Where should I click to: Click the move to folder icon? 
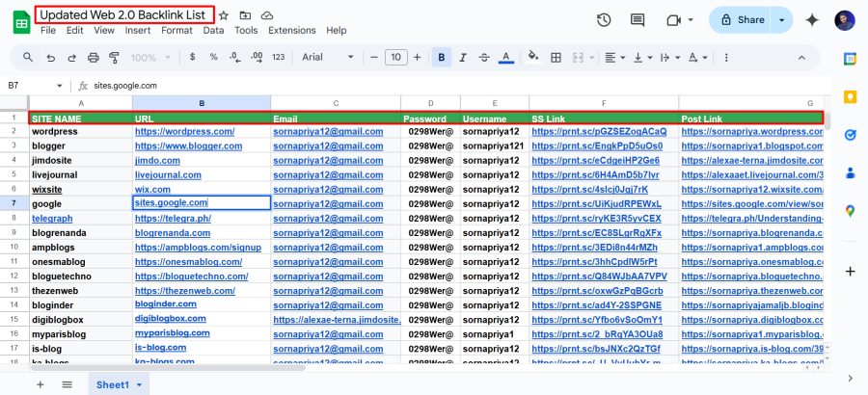pos(245,15)
